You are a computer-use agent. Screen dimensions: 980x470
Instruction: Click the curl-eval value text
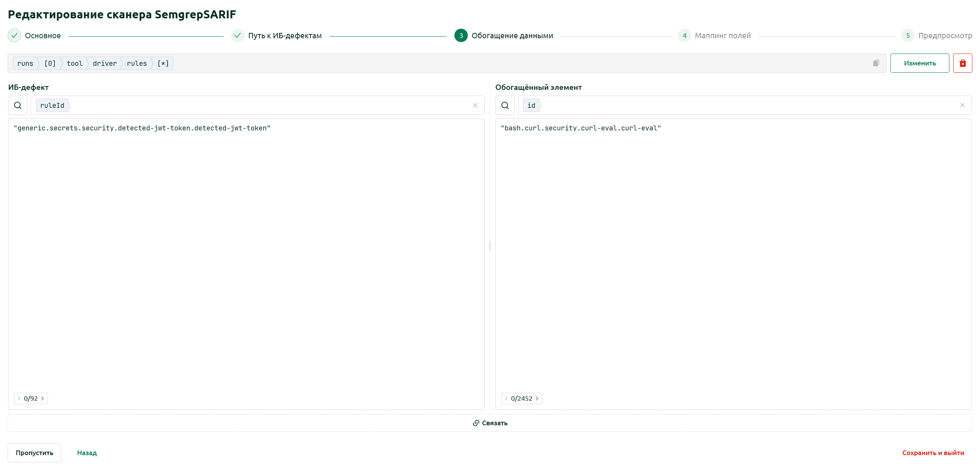(x=581, y=128)
